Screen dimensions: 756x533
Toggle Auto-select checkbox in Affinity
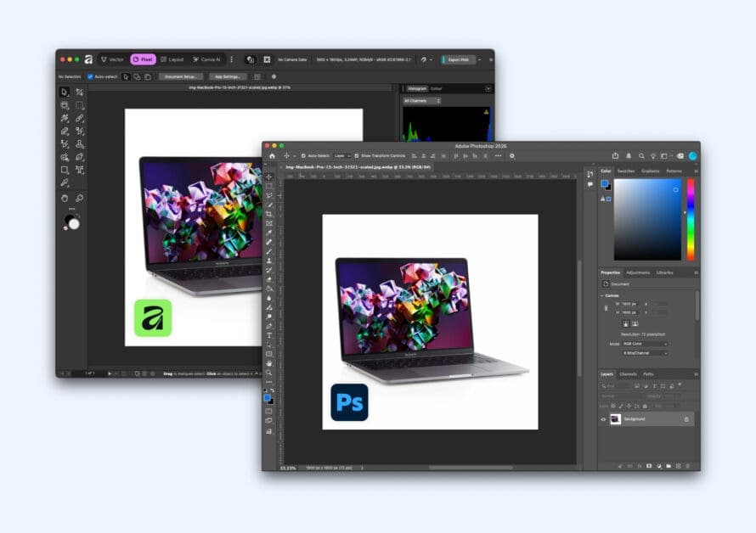point(90,76)
